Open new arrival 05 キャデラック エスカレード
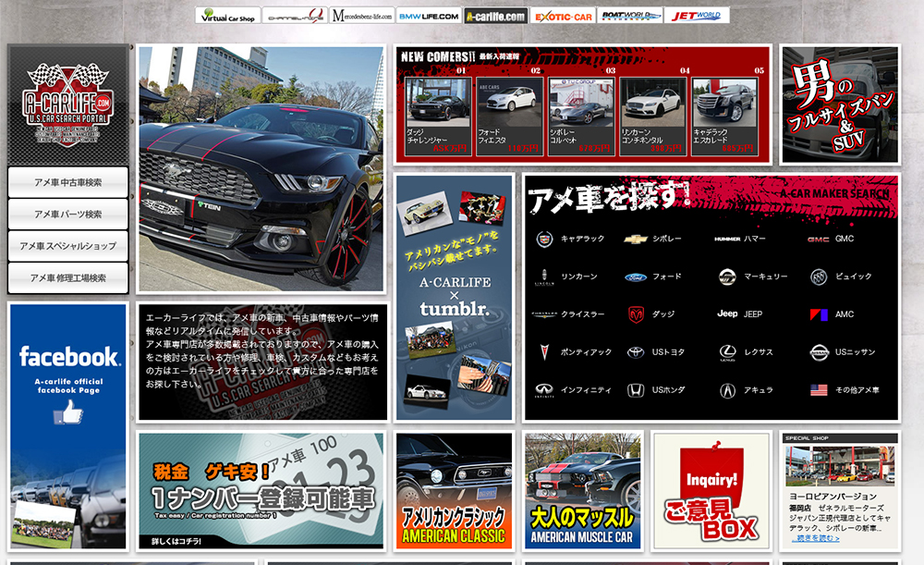Viewport: 924px width, 565px height. pyautogui.click(x=724, y=117)
